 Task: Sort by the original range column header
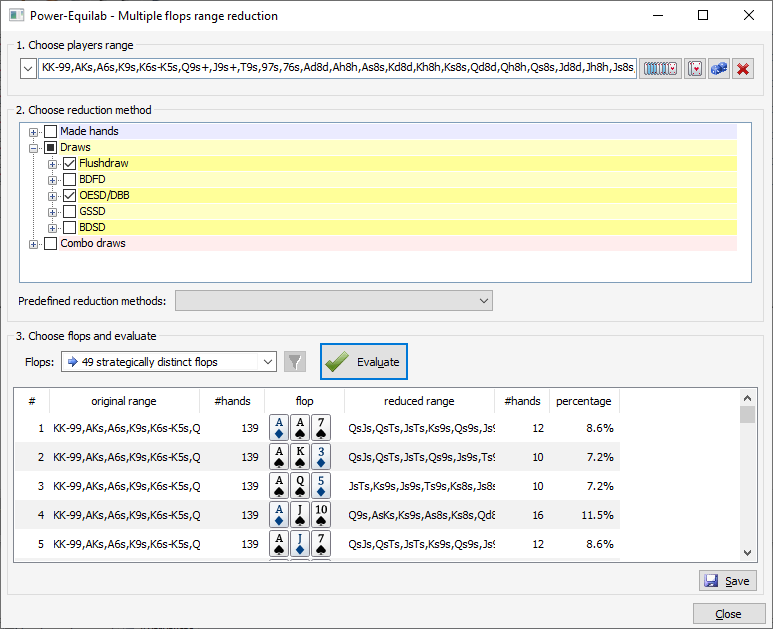pos(124,401)
